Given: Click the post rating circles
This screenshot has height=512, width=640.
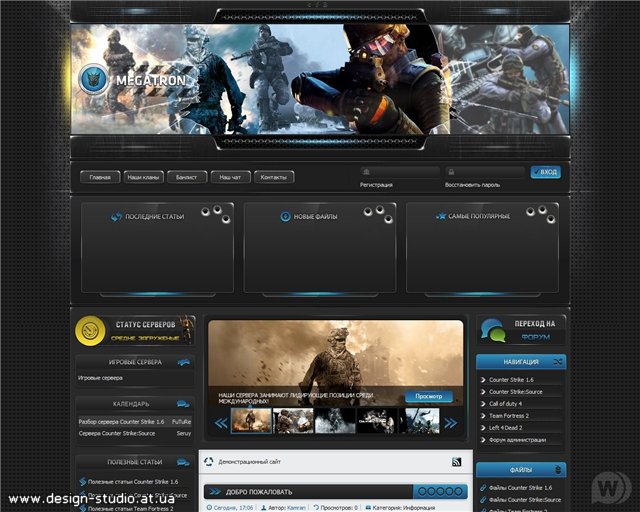Looking at the screenshot, I should (x=440, y=492).
